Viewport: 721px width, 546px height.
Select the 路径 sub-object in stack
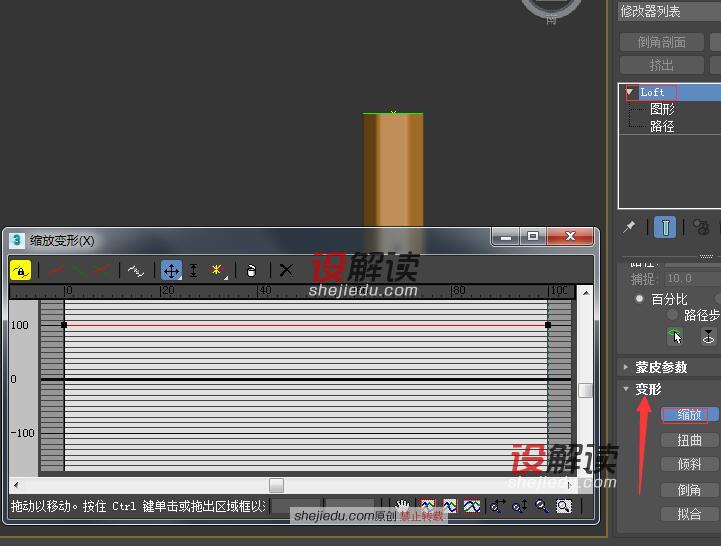[662, 126]
